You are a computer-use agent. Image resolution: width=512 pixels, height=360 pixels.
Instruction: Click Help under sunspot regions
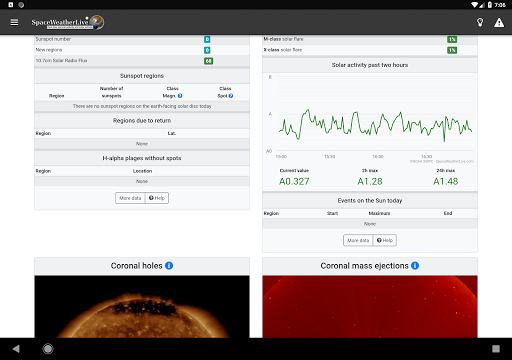coord(157,198)
